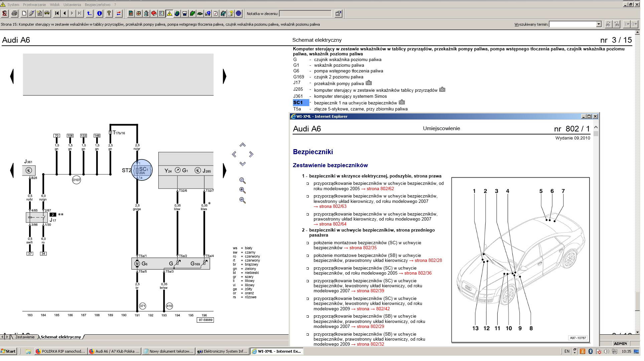
Task: Open the System menu
Action: click(13, 5)
